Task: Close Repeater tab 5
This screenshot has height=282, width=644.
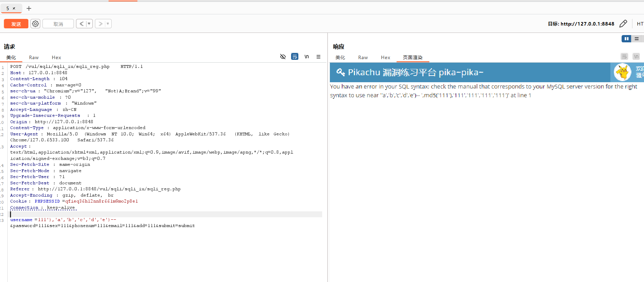Action: point(14,8)
